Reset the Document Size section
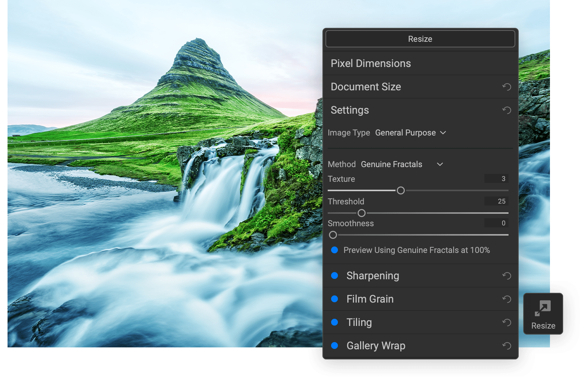This screenshot has height=379, width=588. click(507, 87)
